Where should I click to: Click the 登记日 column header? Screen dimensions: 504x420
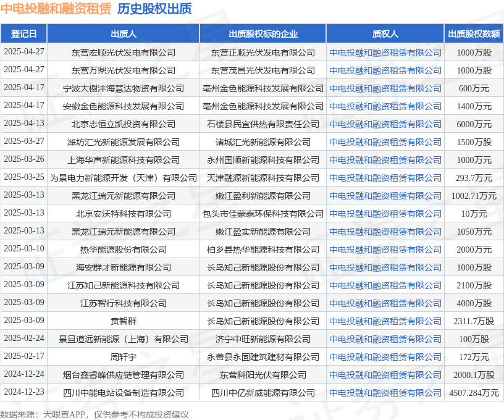click(24, 34)
